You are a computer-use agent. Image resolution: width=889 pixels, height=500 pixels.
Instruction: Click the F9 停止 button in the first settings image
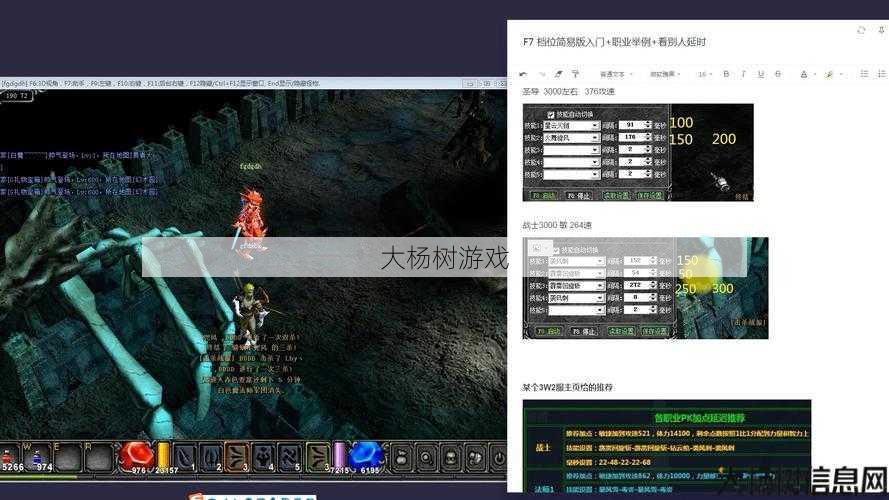pyautogui.click(x=578, y=196)
